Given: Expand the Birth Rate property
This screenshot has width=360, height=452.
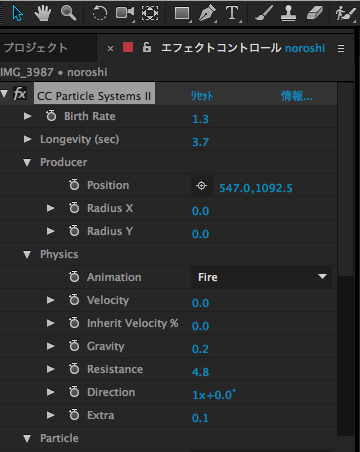Looking at the screenshot, I should 27,116.
